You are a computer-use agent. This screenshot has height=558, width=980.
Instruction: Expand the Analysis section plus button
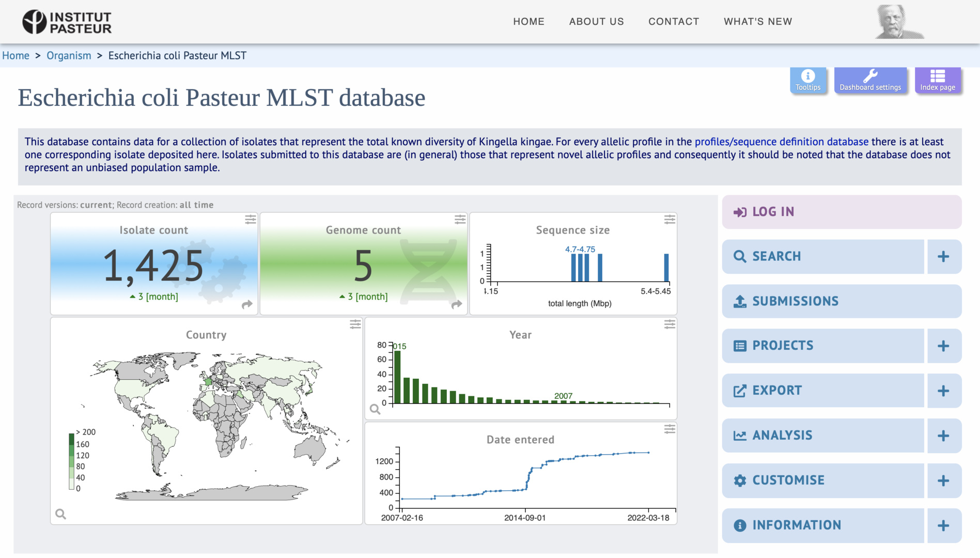coord(943,436)
